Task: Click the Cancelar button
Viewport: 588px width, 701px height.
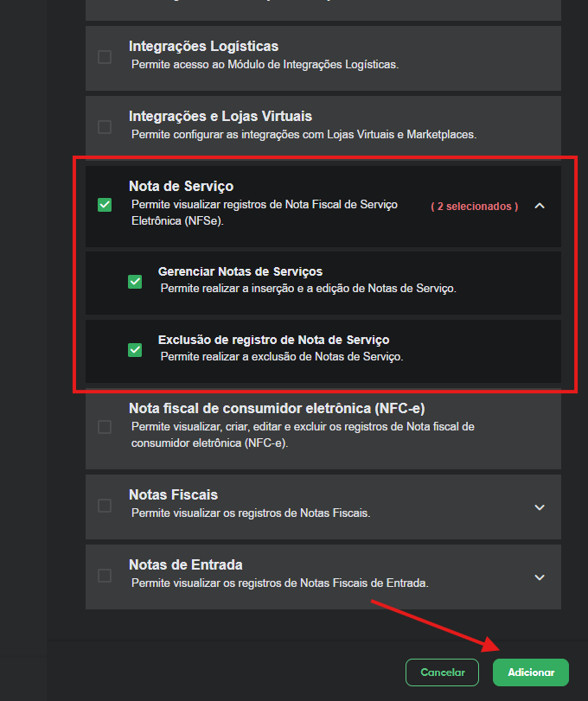Action: pos(442,672)
